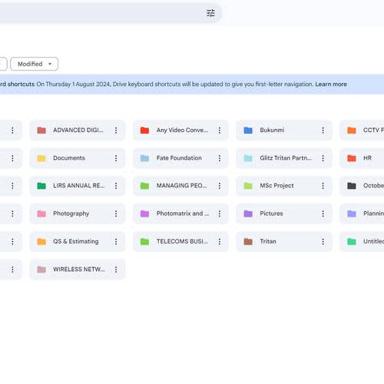The width and height of the screenshot is (384, 384).
Task: Open more actions for Photomatrix and ... folder
Action: click(220, 214)
